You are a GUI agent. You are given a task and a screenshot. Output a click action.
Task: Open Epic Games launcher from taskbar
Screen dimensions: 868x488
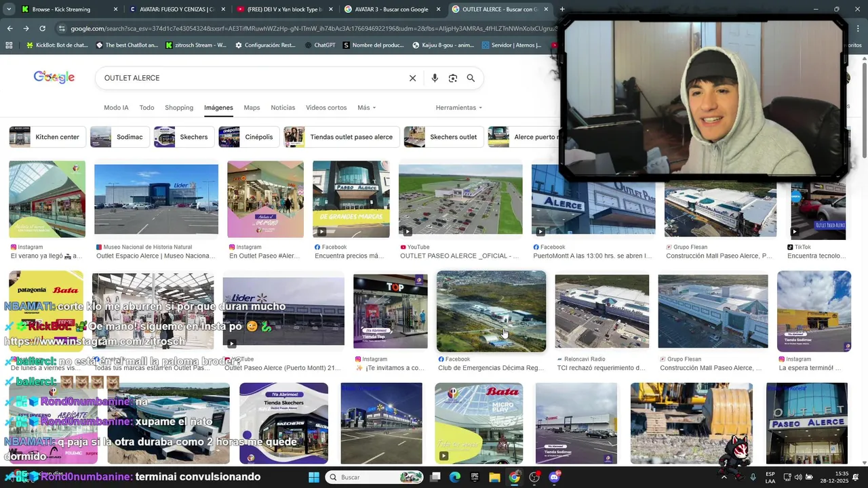click(x=475, y=477)
